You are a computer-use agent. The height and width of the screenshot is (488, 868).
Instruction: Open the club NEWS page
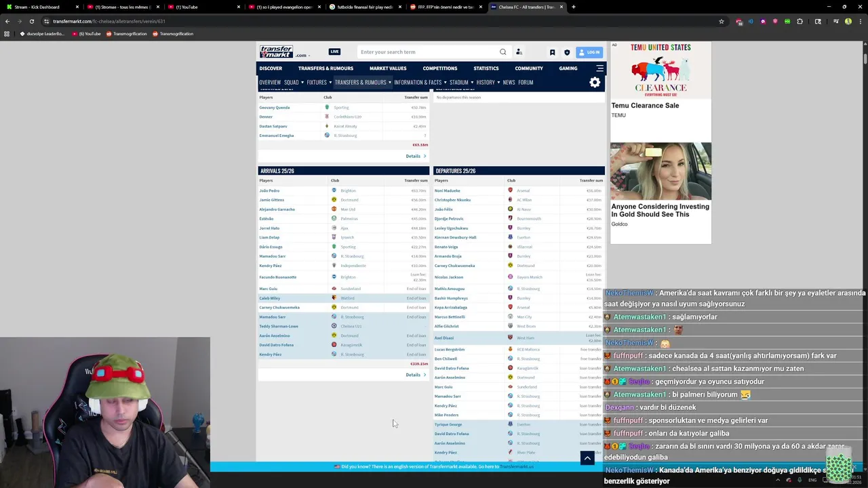pos(509,82)
